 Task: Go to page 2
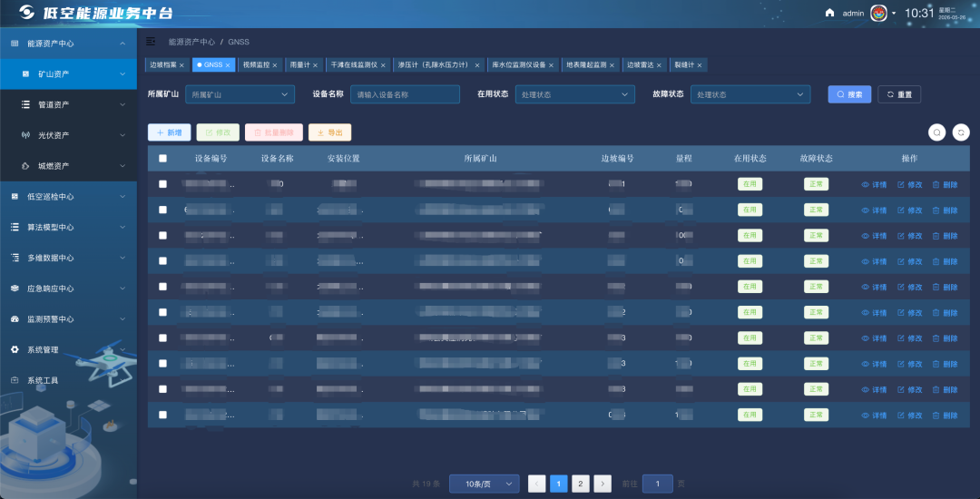580,484
